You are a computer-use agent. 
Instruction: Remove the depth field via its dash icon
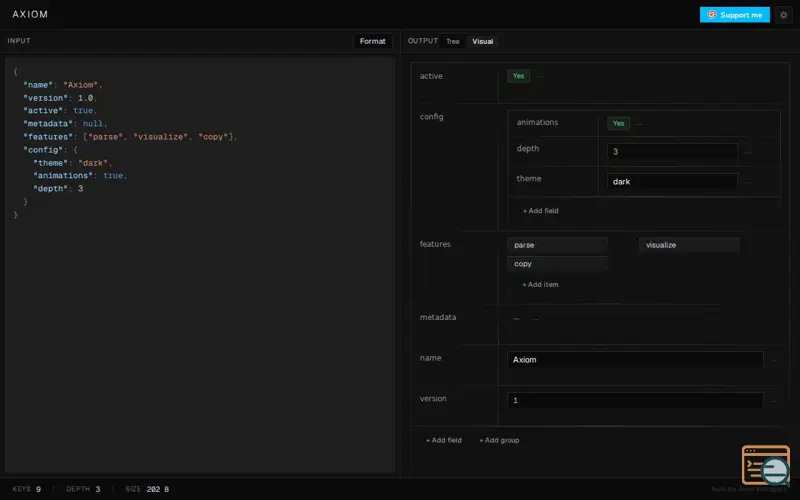(747, 152)
